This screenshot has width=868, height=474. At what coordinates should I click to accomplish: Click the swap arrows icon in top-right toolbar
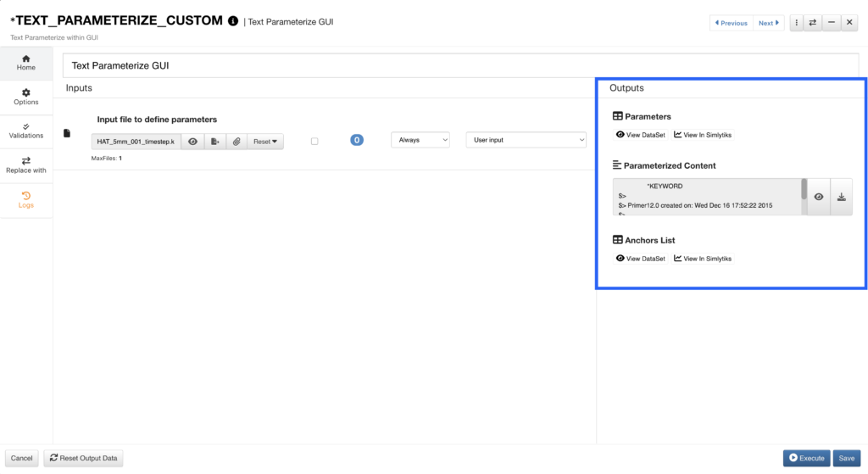click(813, 23)
